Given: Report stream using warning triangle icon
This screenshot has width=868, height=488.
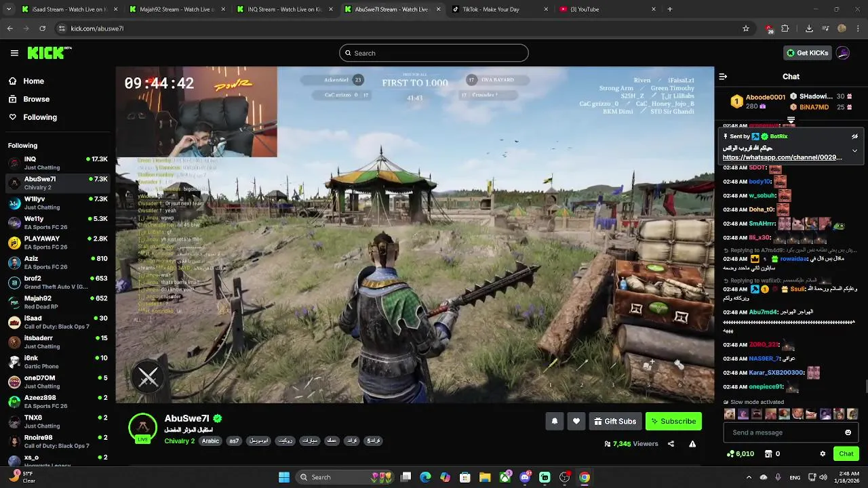Looking at the screenshot, I should 692,444.
